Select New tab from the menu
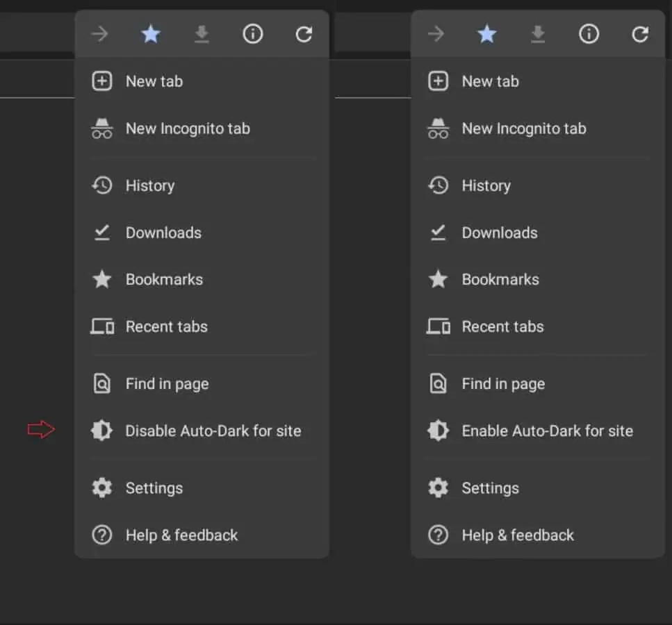Viewport: 672px width, 625px height. (x=154, y=81)
